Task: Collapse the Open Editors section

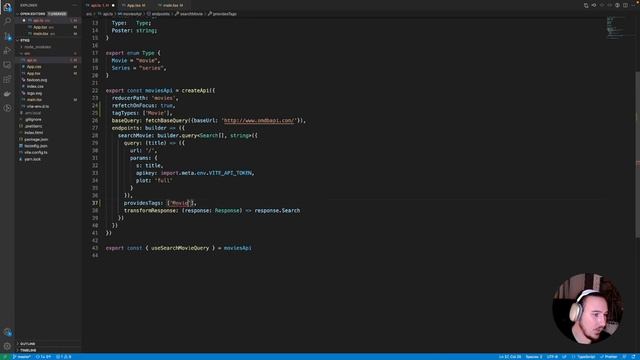Action: coord(33,13)
